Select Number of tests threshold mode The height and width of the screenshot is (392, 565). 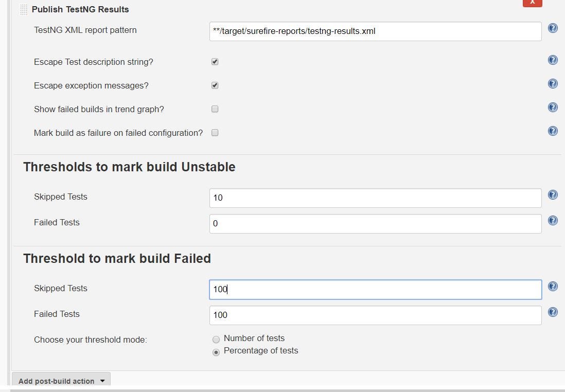click(x=216, y=339)
